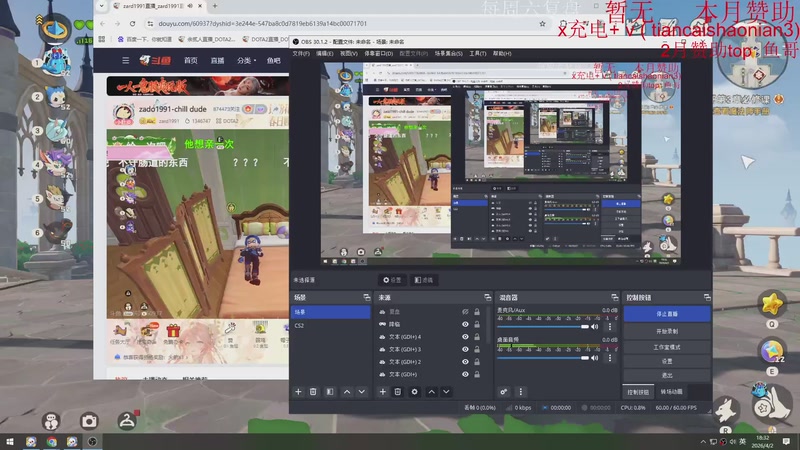Reload the Douyu page in Chrome
Image resolution: width=800 pixels, height=450 pixels.
[132, 23]
